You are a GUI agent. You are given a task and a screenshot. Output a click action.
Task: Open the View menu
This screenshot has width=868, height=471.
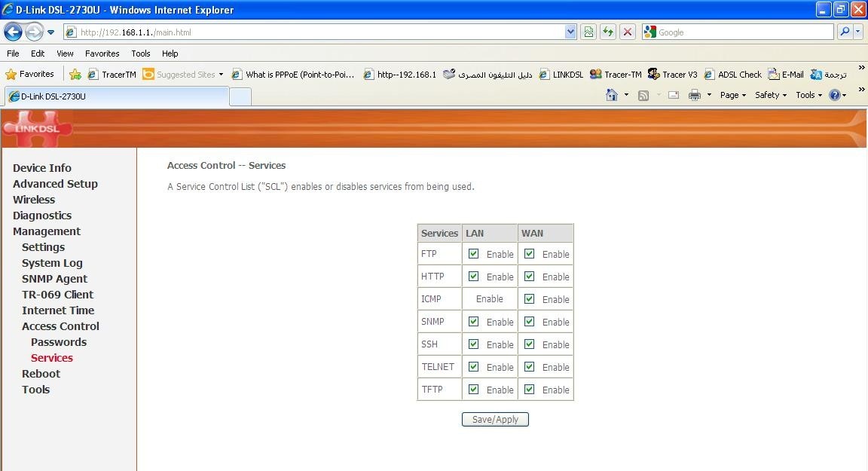(65, 54)
